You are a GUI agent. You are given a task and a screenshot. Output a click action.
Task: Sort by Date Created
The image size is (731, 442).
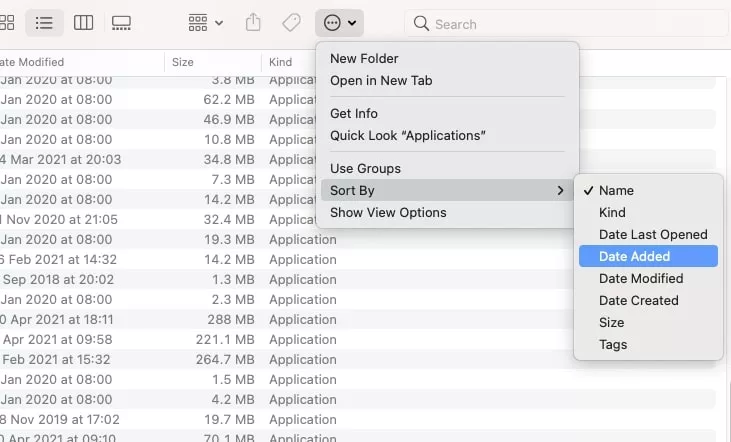[x=648, y=301]
